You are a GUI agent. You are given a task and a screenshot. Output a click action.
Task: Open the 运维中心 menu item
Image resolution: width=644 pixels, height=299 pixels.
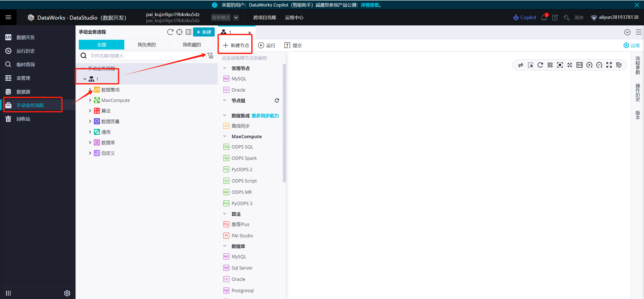pos(294,17)
